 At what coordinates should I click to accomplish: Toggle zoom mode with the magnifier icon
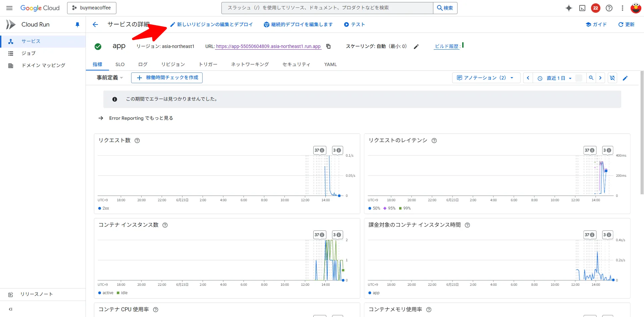coord(591,78)
